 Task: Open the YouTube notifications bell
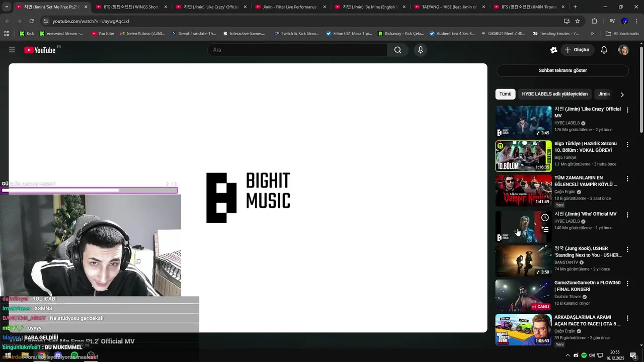604,50
